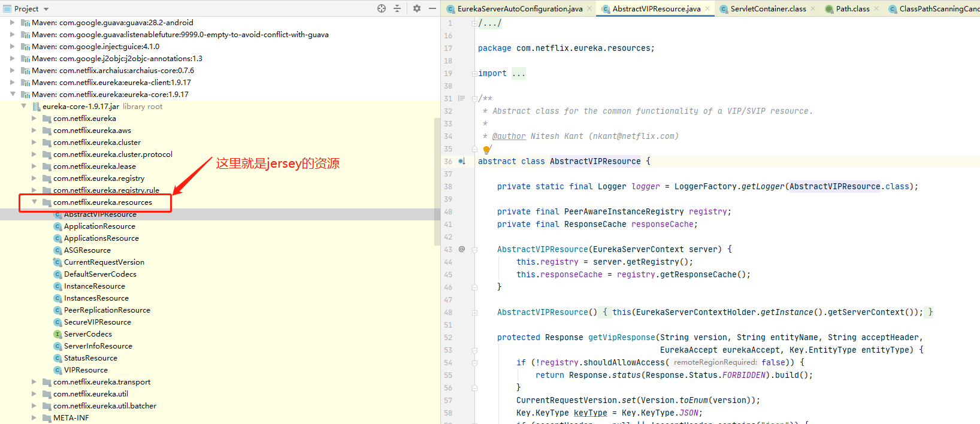
Task: Expand Maven guava:28.2-android library node
Action: pos(13,23)
